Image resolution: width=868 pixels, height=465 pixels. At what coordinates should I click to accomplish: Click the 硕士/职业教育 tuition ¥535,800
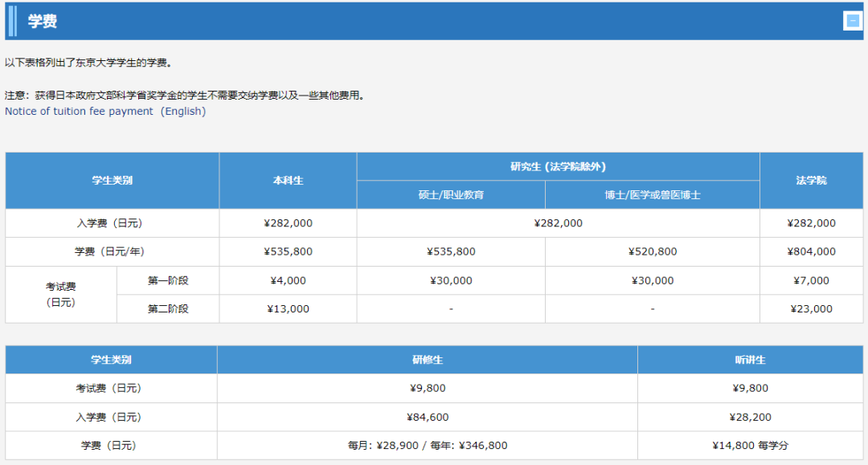(451, 251)
